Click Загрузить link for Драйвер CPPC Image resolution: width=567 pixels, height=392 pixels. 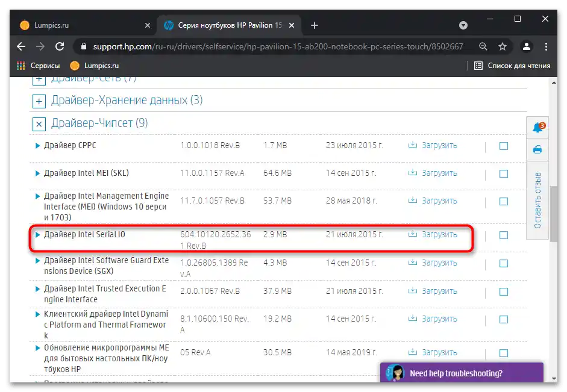tap(439, 145)
